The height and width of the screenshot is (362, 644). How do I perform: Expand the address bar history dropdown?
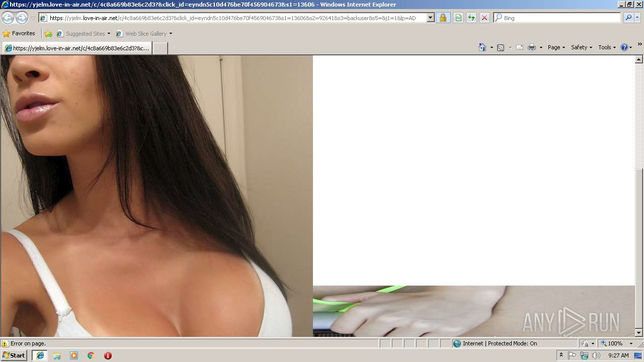tap(430, 18)
